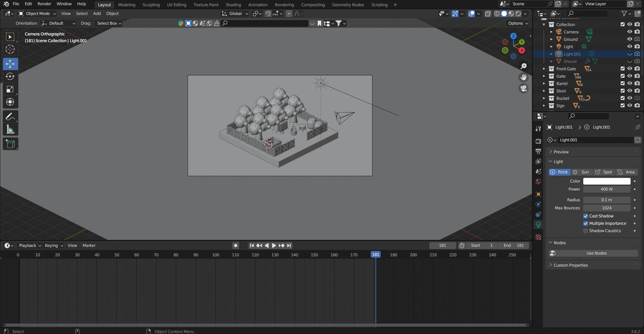Set light type to Spot

pyautogui.click(x=604, y=172)
